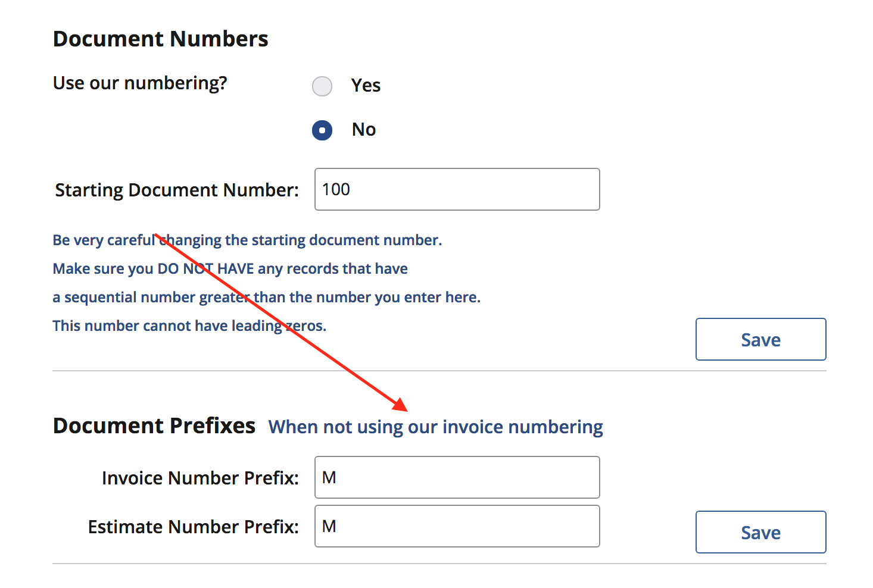
Task: Click "When not using our invoice numbering" text
Action: pos(435,427)
